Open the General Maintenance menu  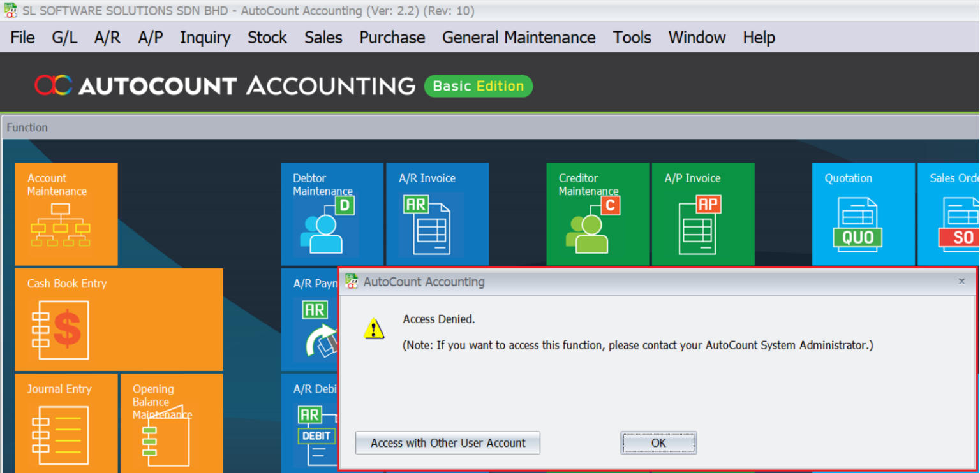pos(519,38)
